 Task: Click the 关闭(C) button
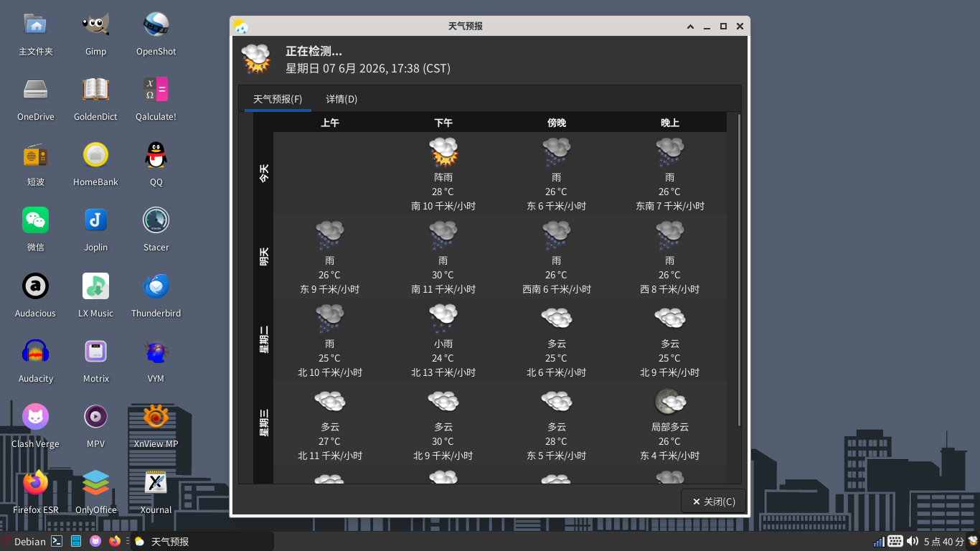click(713, 501)
